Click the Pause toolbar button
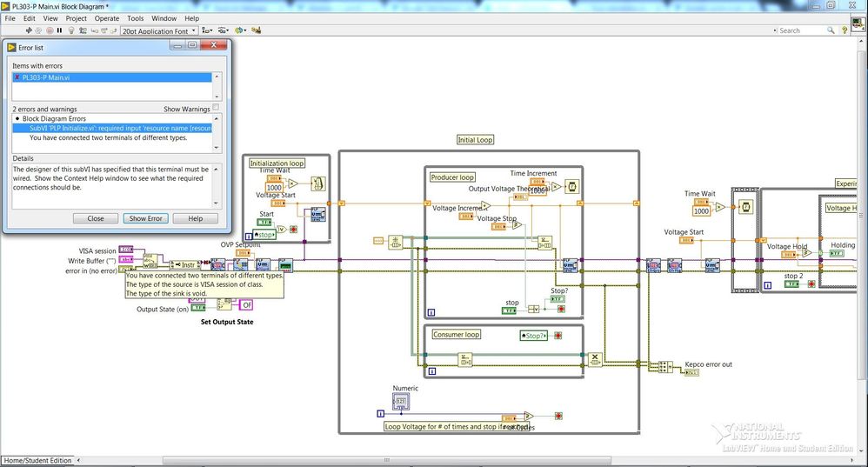Image resolution: width=868 pixels, height=467 pixels. pos(60,31)
